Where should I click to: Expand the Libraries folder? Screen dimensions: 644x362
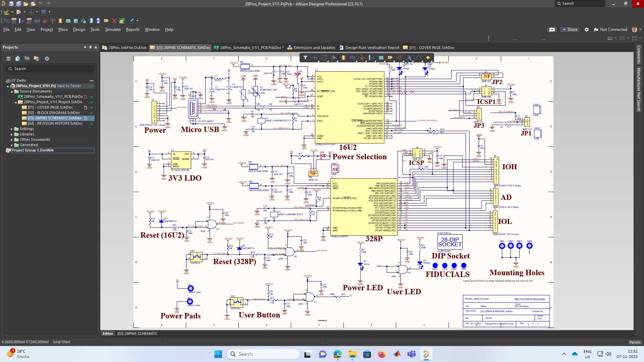click(x=12, y=134)
